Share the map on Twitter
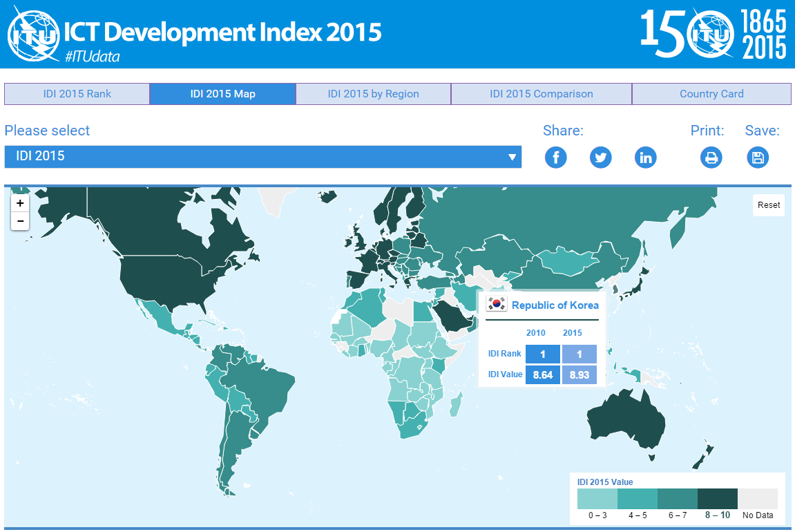 [600, 157]
